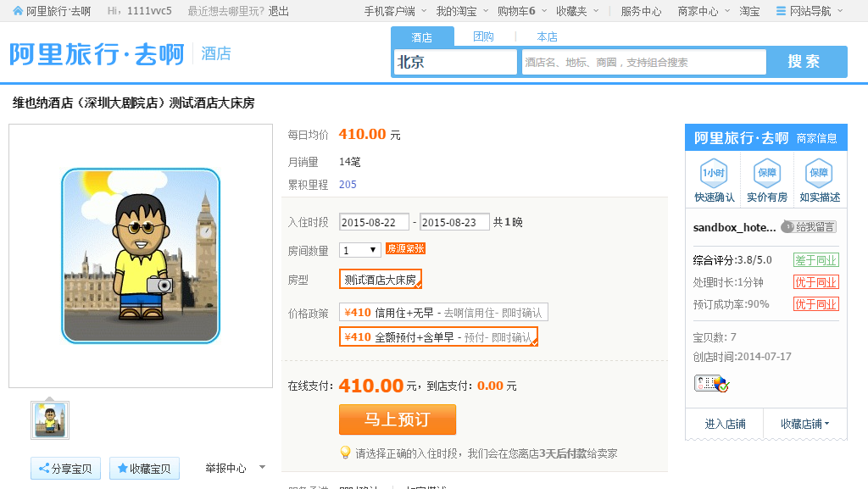Click the 酒店 label beside logo
This screenshot has width=868, height=489.
pyautogui.click(x=216, y=53)
